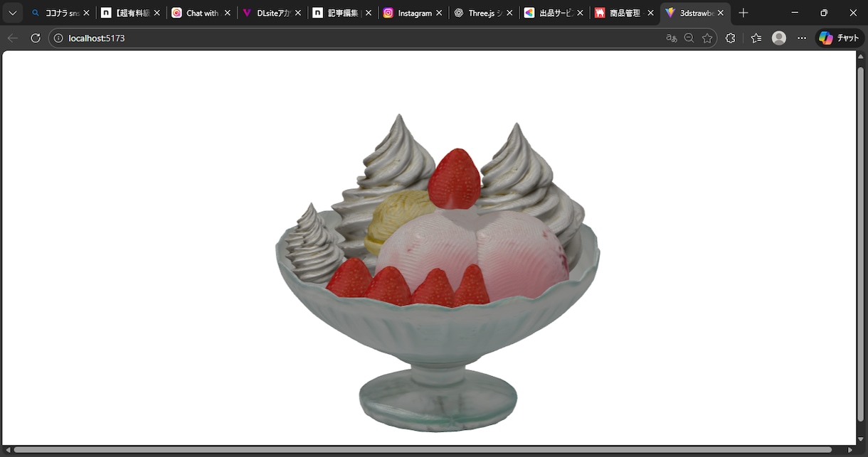Click the scroll down arrow
Image resolution: width=868 pixels, height=457 pixels.
tap(861, 439)
